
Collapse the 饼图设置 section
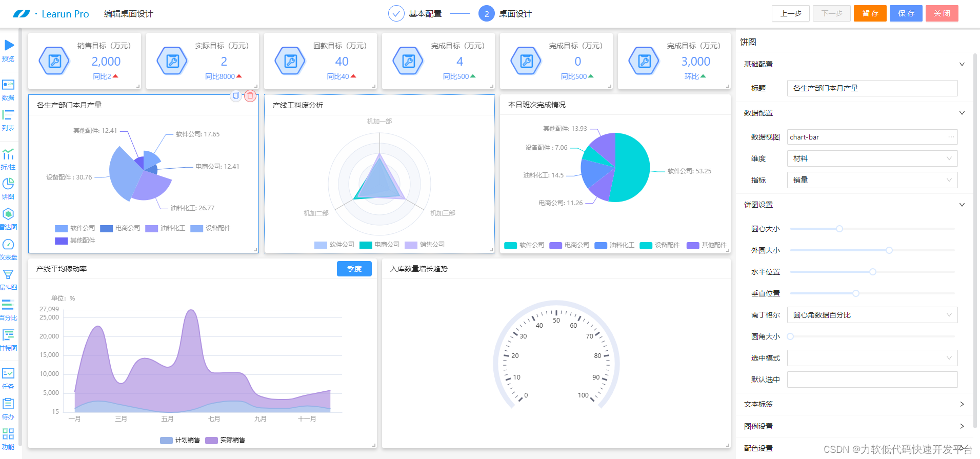pyautogui.click(x=962, y=205)
